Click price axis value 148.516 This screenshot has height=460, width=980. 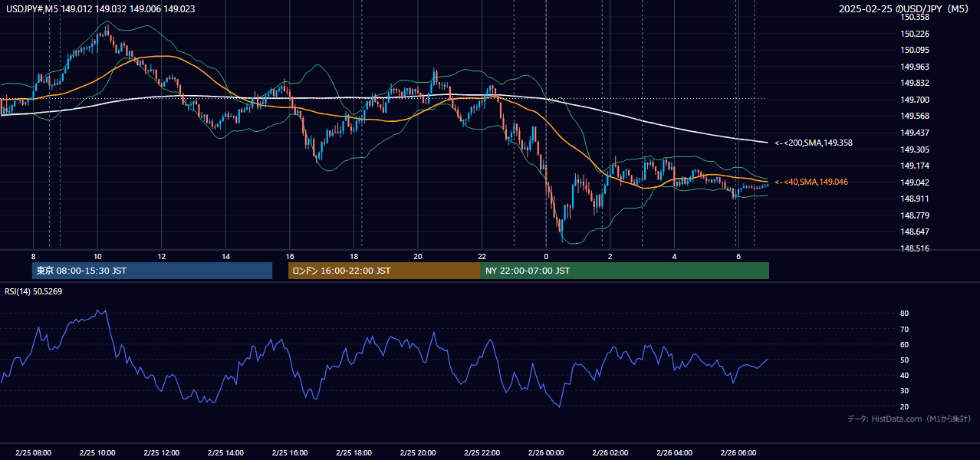tap(914, 248)
